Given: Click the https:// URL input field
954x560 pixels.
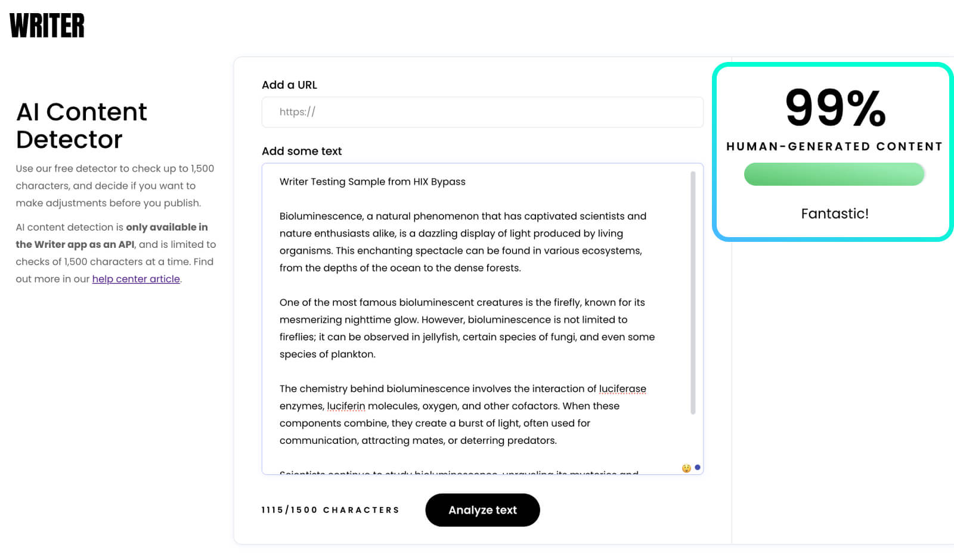Looking at the screenshot, I should point(482,112).
